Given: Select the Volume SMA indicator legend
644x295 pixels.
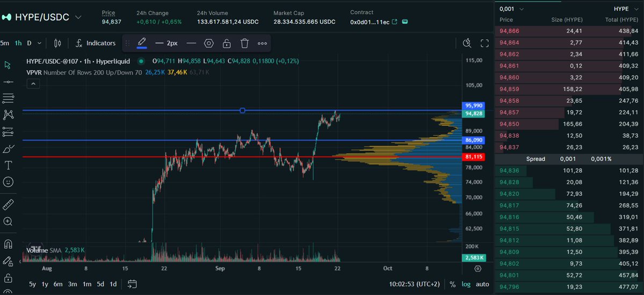Looking at the screenshot, I should [x=43, y=250].
